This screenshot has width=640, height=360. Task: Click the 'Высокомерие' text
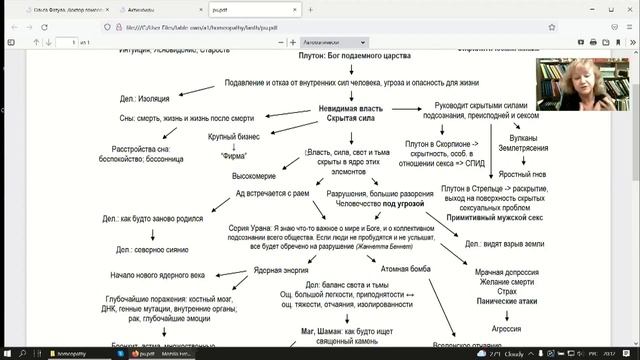[x=254, y=176]
